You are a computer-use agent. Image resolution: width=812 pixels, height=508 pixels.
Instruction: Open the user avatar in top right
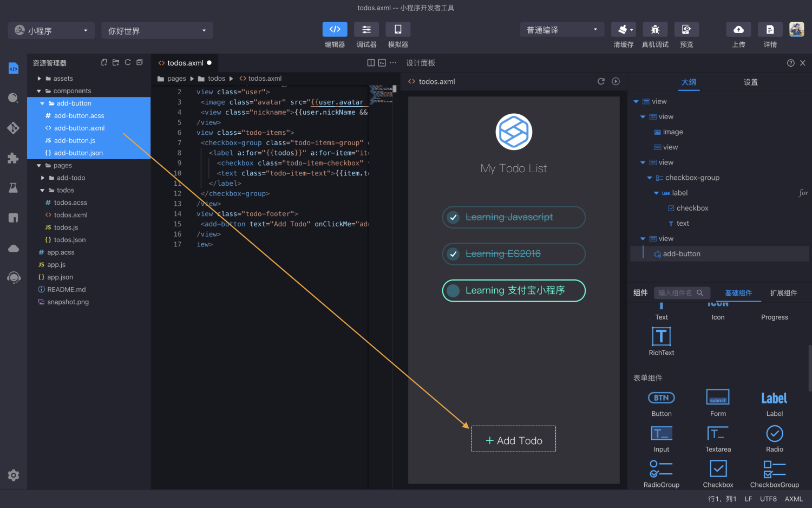pyautogui.click(x=796, y=29)
